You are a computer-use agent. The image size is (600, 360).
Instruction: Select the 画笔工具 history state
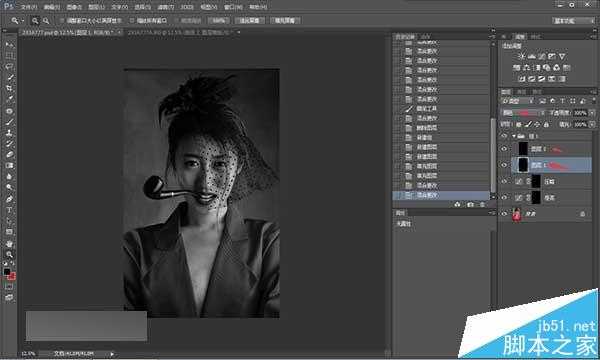click(441, 109)
